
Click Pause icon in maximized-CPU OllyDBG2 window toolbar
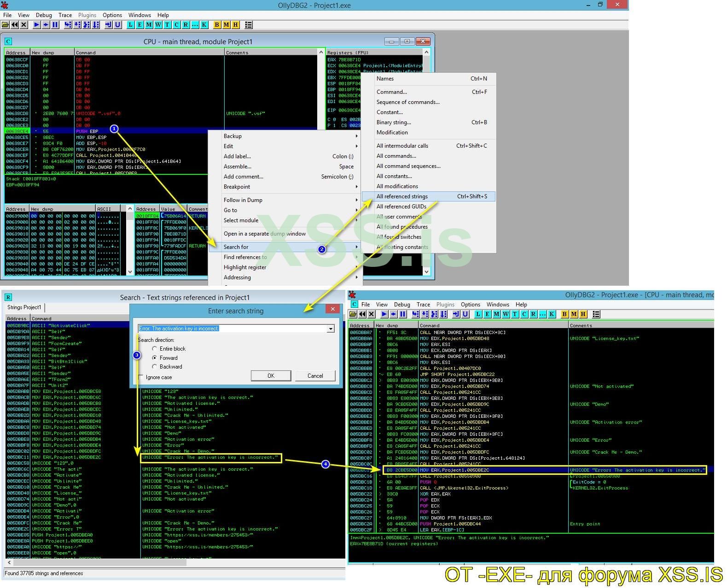(x=403, y=314)
